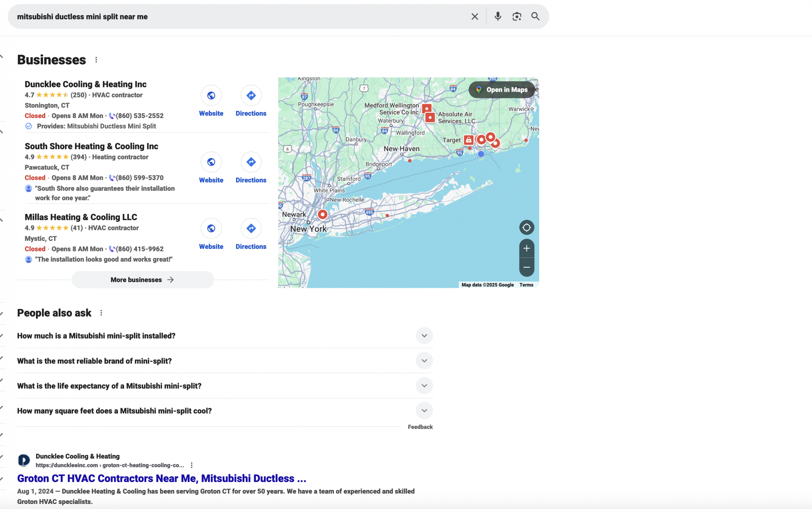Click Feedback link under People also ask
Screen dimensions: 812x509
pyautogui.click(x=420, y=427)
